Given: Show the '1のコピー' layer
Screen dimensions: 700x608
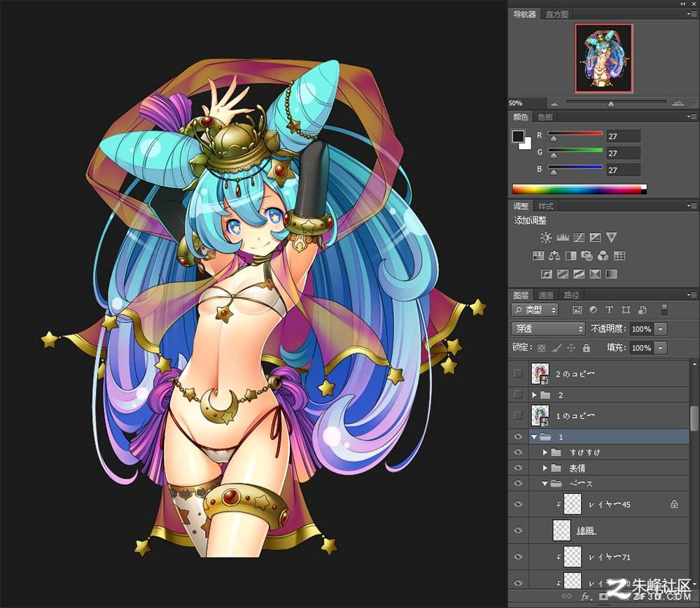Looking at the screenshot, I should coord(518,416).
